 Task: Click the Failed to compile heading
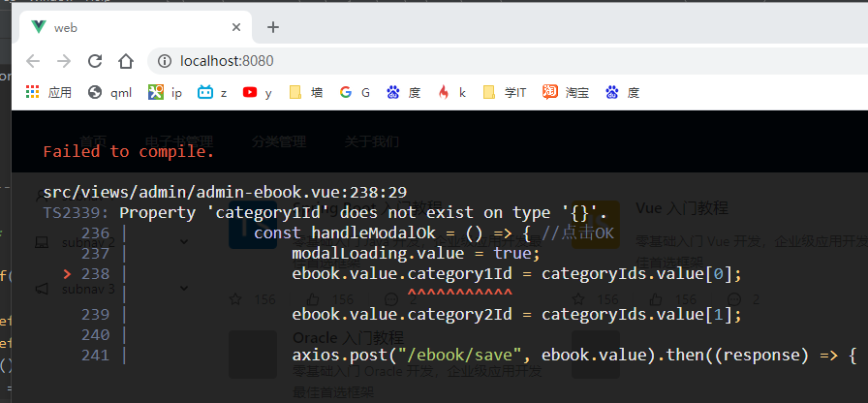pyautogui.click(x=129, y=151)
